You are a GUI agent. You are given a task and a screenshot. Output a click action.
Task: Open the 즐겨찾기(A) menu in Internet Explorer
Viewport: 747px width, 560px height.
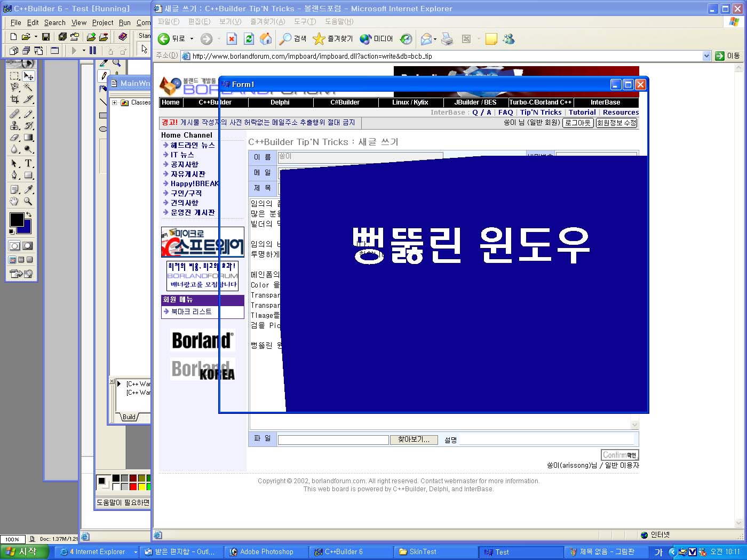(267, 21)
